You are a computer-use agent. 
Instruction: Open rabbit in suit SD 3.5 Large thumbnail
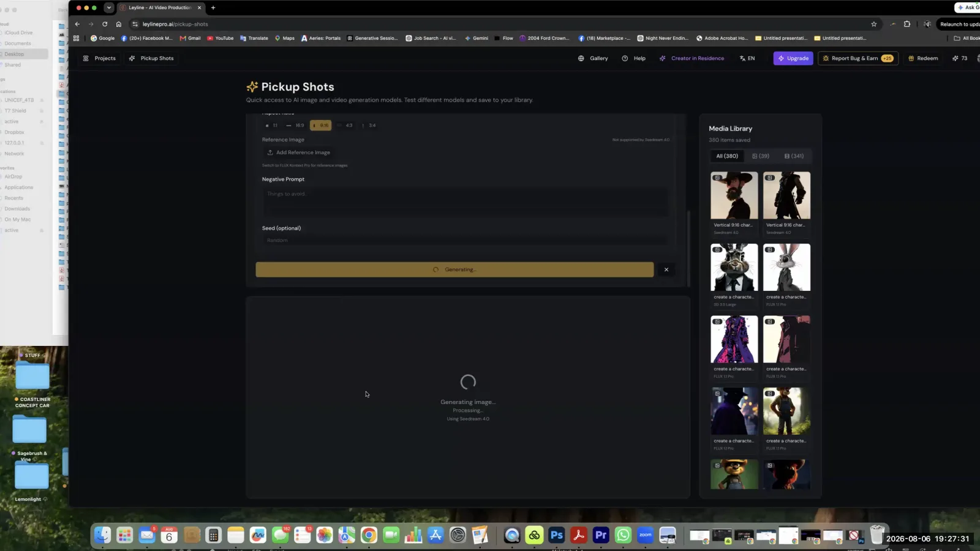(x=734, y=268)
